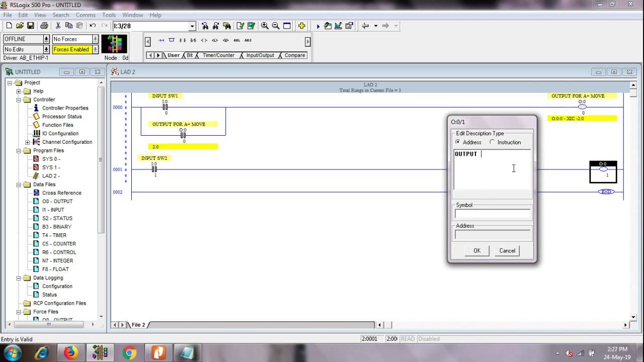Switch to the Compare instruction tab
644x362 pixels.
(x=295, y=55)
